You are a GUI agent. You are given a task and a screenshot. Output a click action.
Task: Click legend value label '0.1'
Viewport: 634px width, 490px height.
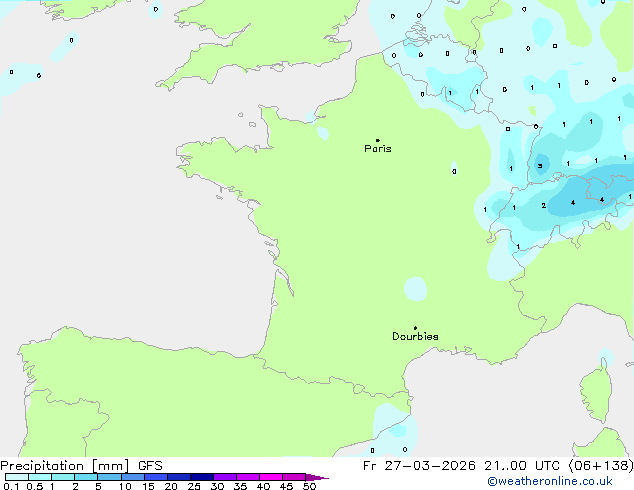(11, 486)
